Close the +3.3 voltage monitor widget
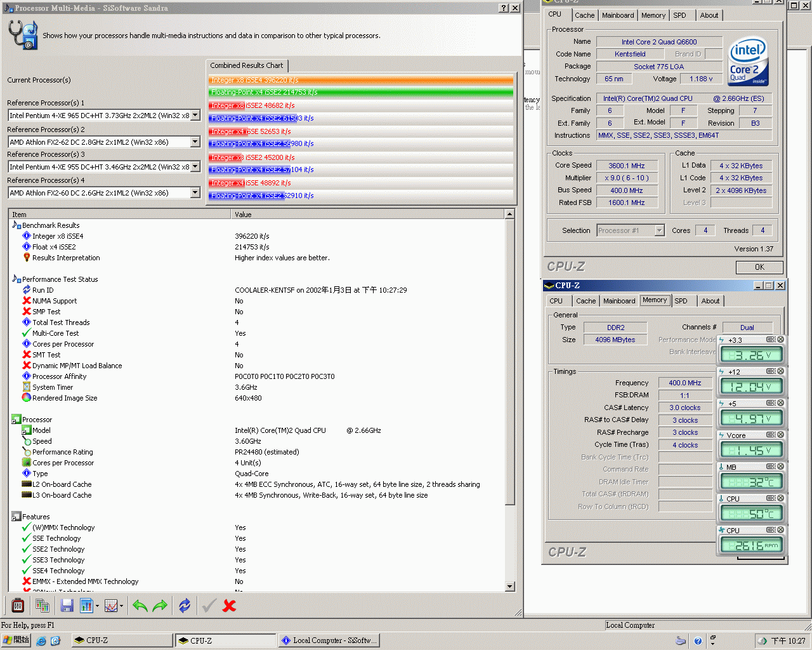The width and height of the screenshot is (812, 650). tap(780, 340)
